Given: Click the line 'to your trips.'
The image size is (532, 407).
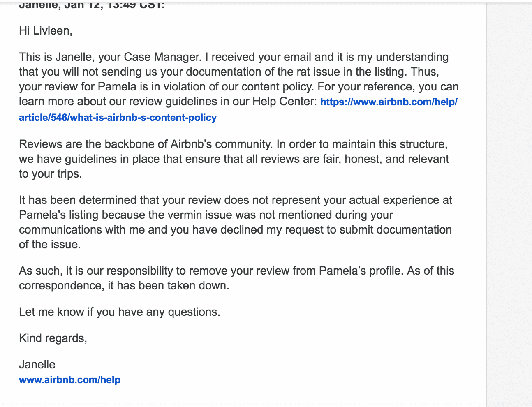Looking at the screenshot, I should tap(50, 174).
